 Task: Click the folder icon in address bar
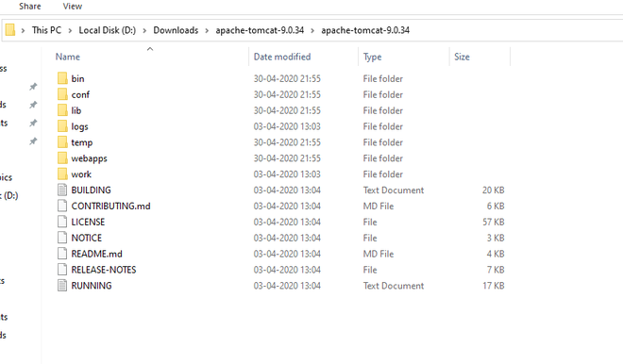10,30
